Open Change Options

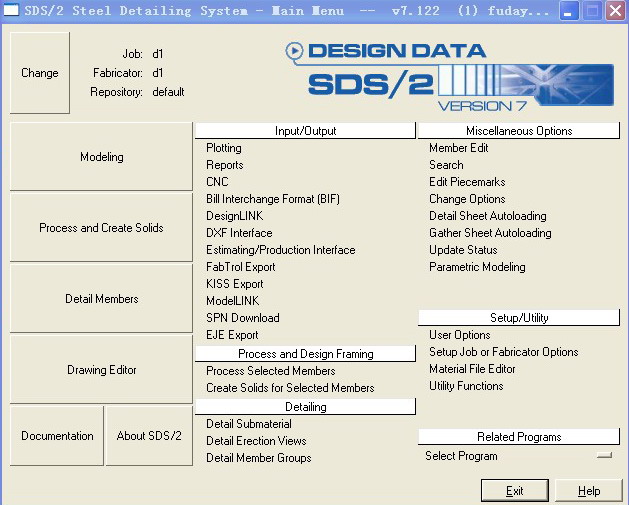(467, 199)
